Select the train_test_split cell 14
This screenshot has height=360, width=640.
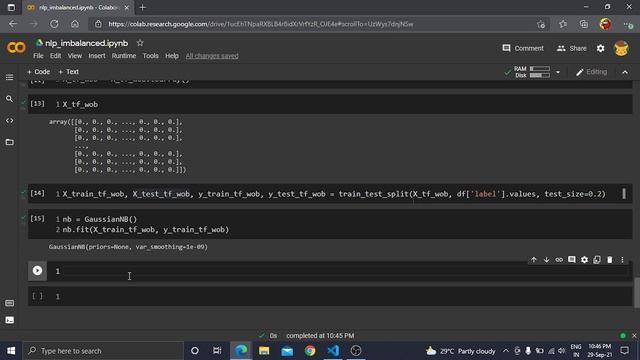[330, 194]
